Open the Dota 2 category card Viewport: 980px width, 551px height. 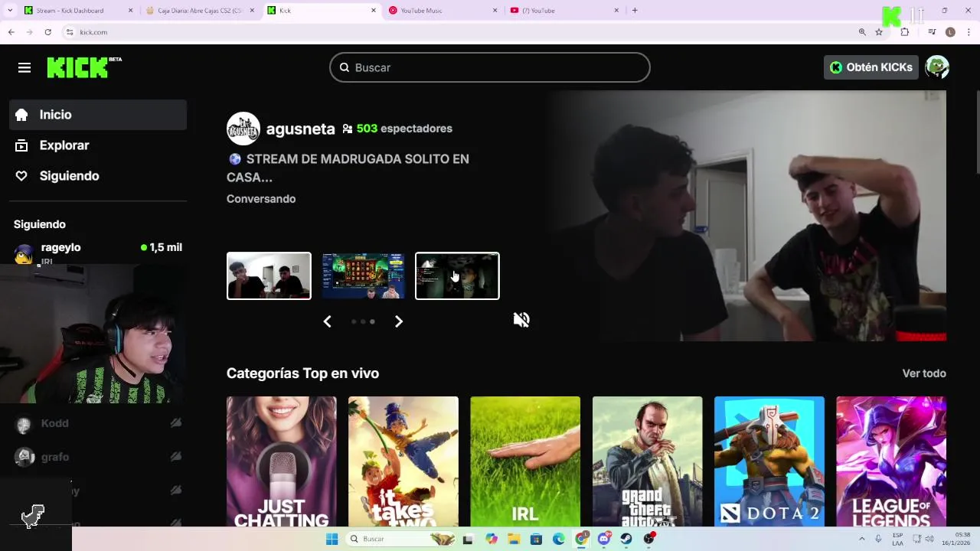[x=769, y=461]
